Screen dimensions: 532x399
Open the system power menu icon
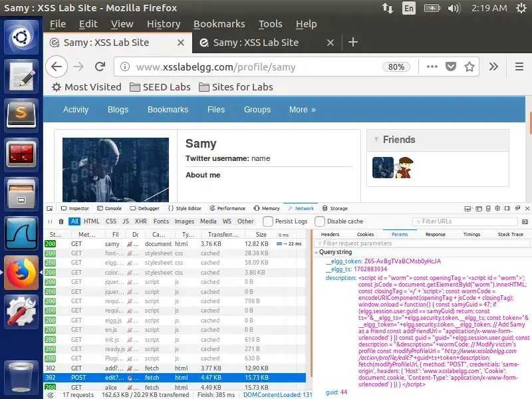click(521, 8)
